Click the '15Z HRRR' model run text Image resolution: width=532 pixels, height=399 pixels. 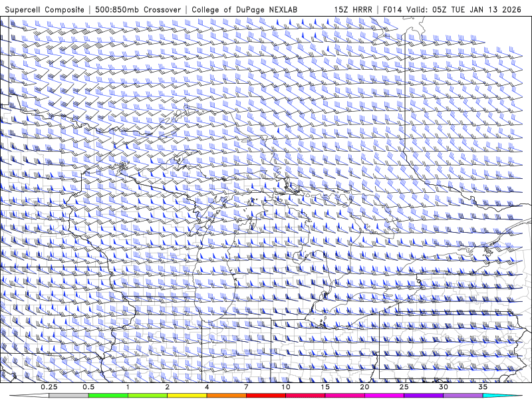[353, 10]
